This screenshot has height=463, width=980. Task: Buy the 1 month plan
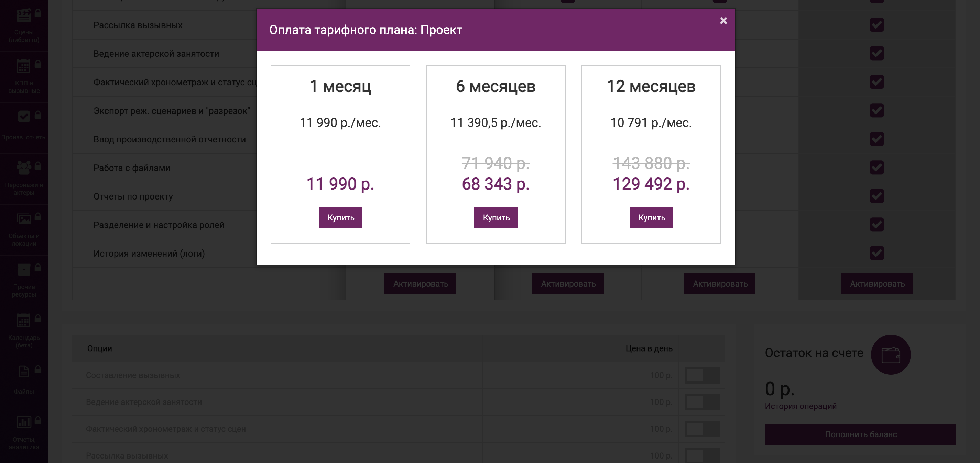point(340,218)
